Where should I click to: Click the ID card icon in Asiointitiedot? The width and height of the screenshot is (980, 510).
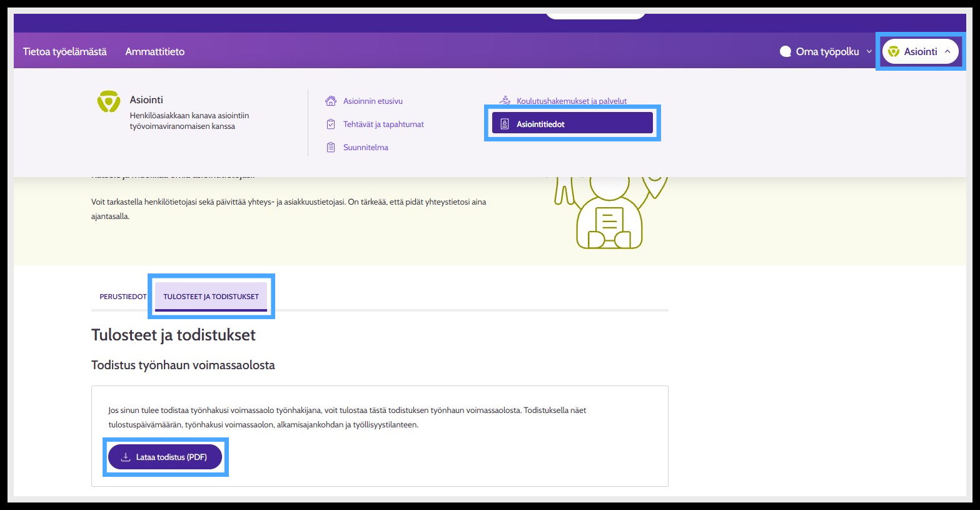coord(505,124)
